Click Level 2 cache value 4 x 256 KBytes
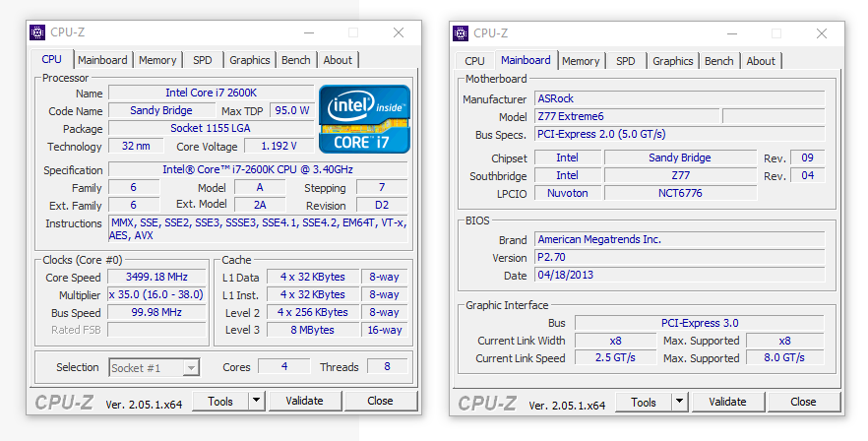 click(312, 312)
